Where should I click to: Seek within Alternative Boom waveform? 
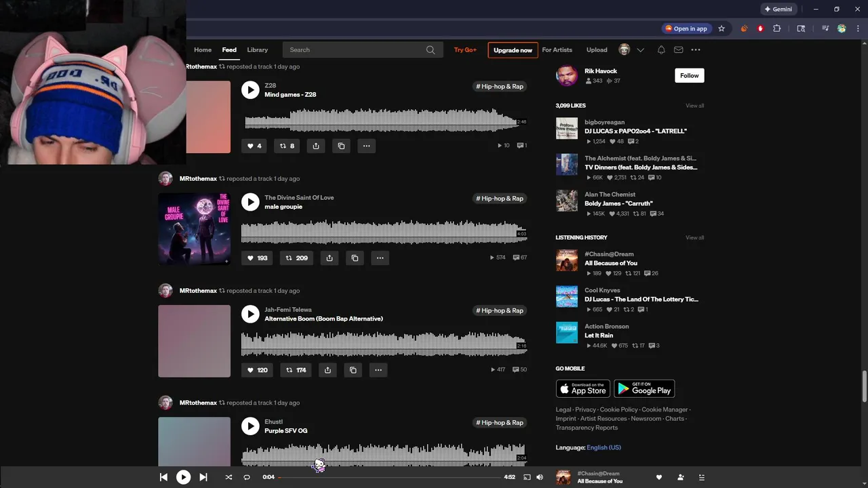pos(384,344)
